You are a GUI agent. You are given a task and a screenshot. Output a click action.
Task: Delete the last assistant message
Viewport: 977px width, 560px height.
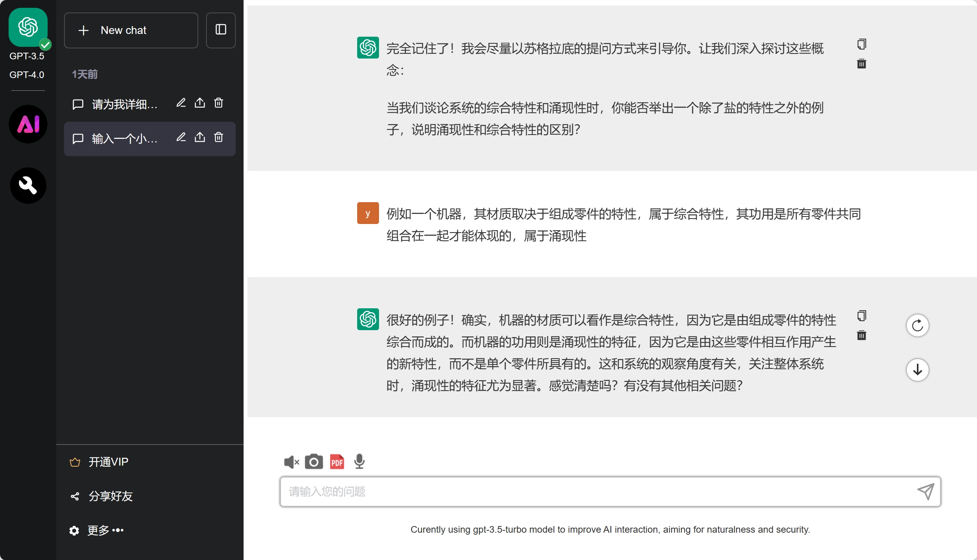[861, 335]
